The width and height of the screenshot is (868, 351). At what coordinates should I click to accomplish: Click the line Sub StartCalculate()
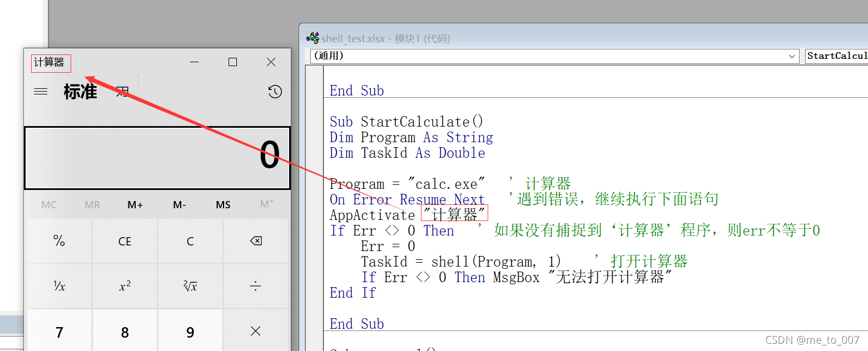pos(406,122)
